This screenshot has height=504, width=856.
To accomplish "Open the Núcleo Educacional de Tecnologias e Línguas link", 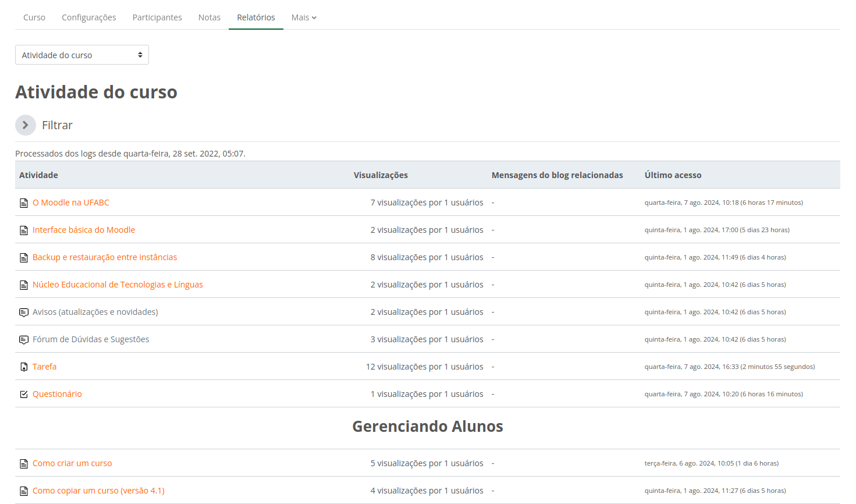I will click(118, 285).
